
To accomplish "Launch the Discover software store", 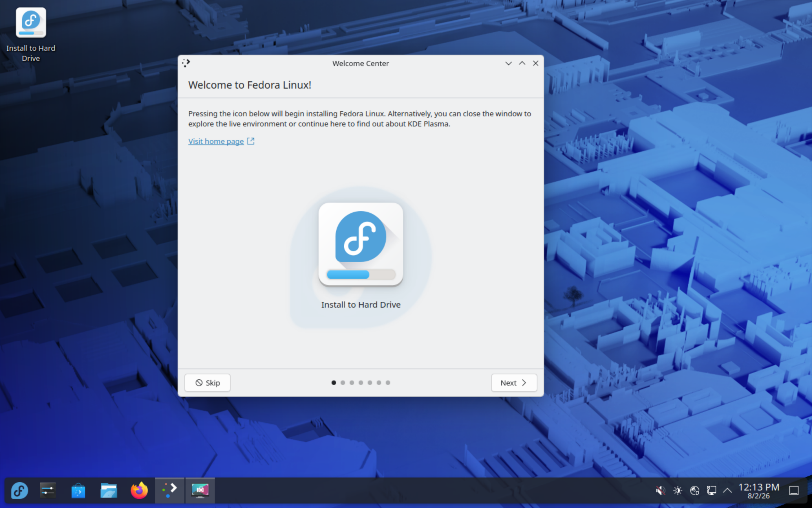I will 78,491.
